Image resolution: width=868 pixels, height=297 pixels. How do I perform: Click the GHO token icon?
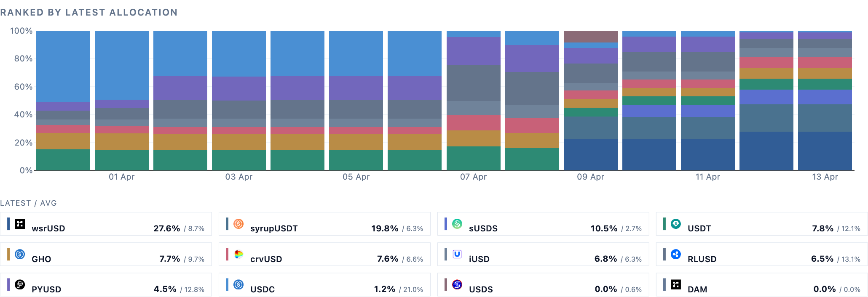[20, 254]
